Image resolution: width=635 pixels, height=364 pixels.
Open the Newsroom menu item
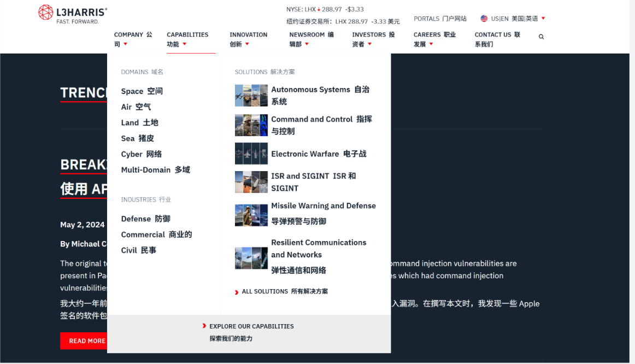coord(311,39)
